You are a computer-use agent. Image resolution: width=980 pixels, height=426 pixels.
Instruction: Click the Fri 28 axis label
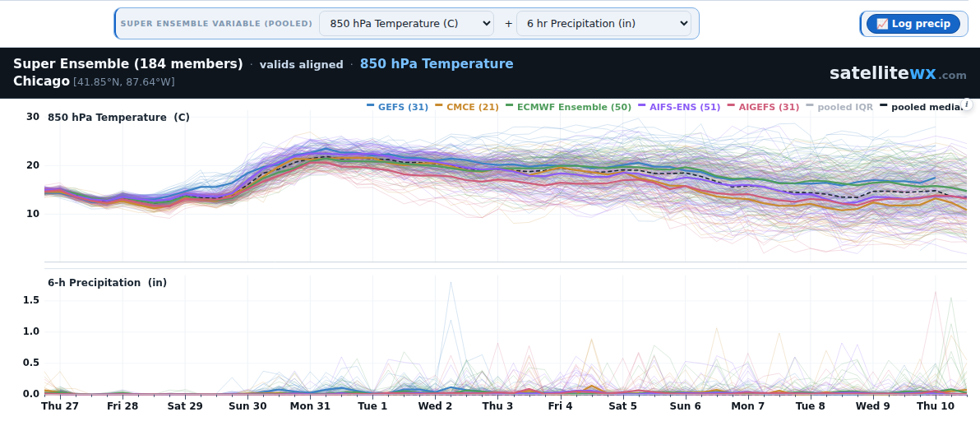122,406
